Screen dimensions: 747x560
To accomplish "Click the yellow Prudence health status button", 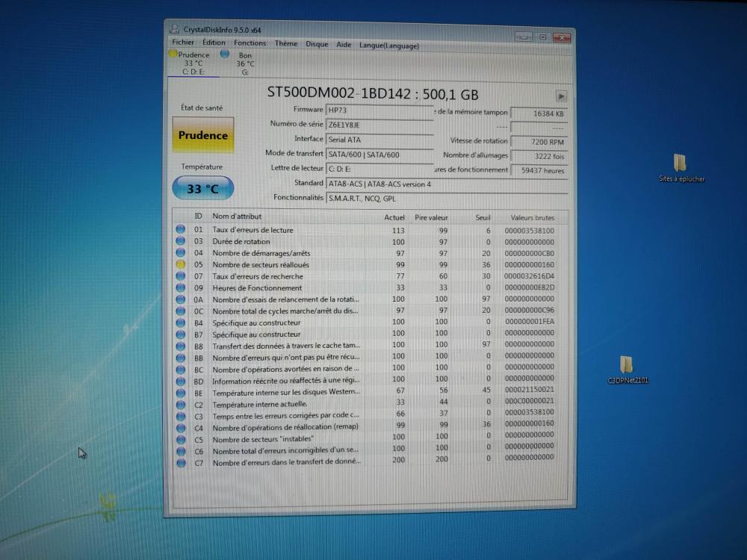I will tap(202, 135).
